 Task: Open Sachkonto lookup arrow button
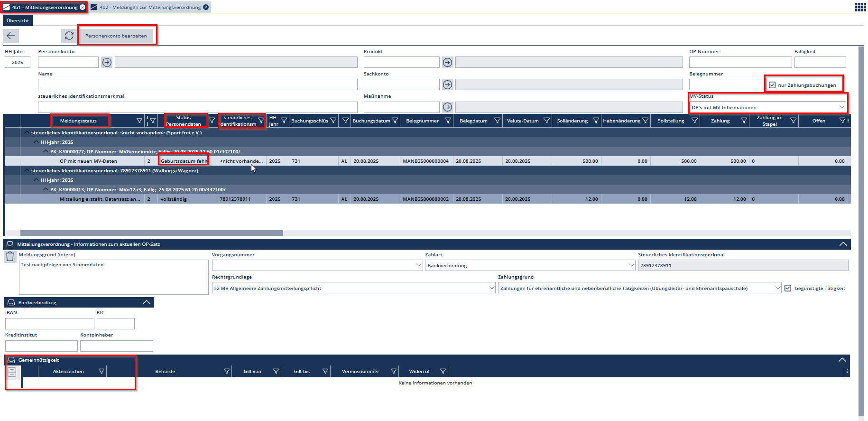tap(447, 84)
